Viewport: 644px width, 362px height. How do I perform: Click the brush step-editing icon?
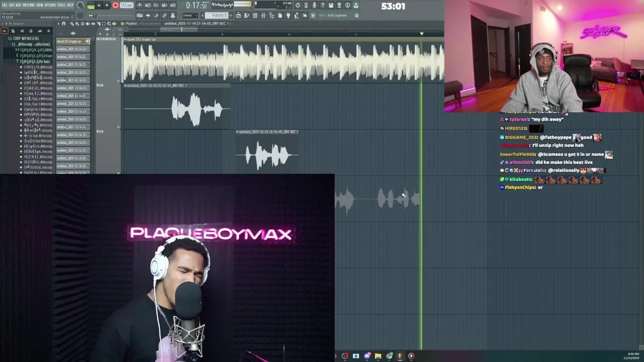(x=156, y=16)
